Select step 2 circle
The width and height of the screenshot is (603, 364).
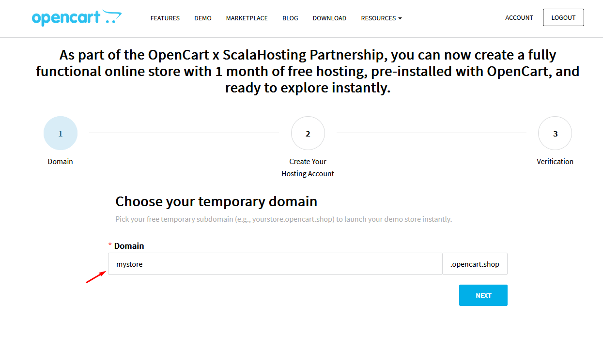coord(308,133)
